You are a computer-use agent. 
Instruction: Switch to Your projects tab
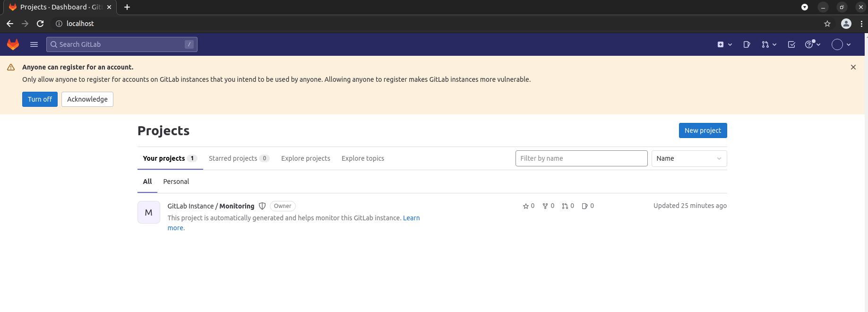[x=170, y=158]
